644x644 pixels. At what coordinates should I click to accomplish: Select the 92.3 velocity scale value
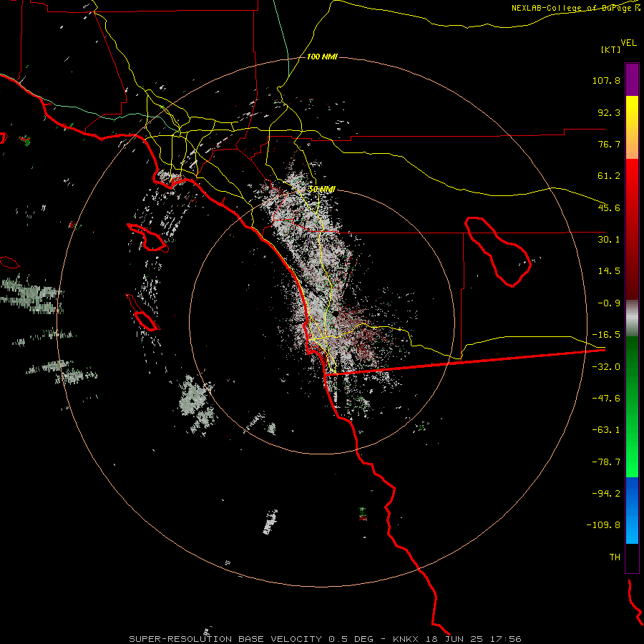pyautogui.click(x=609, y=112)
